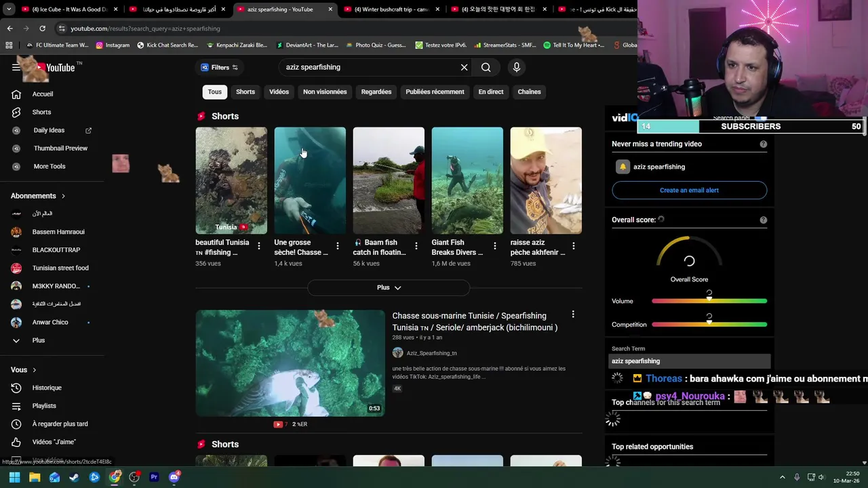Click the bell icon for aziz spearfishing alert
This screenshot has width=868, height=488.
click(623, 167)
